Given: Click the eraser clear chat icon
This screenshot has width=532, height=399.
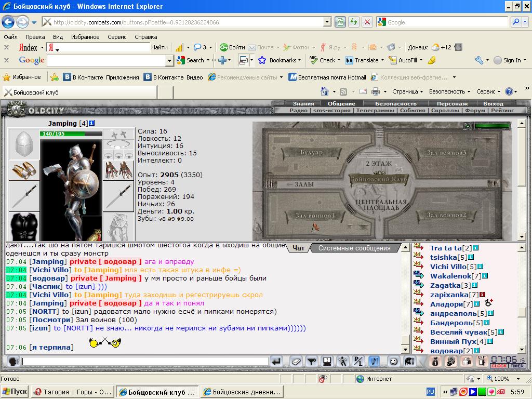Looking at the screenshot, I should [x=296, y=362].
